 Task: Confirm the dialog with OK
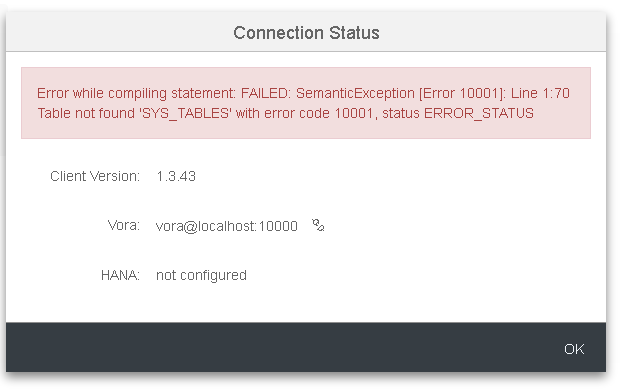(x=574, y=349)
